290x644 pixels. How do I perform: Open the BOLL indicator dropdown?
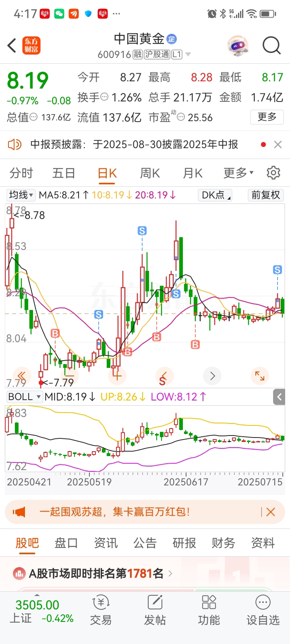coord(25,397)
